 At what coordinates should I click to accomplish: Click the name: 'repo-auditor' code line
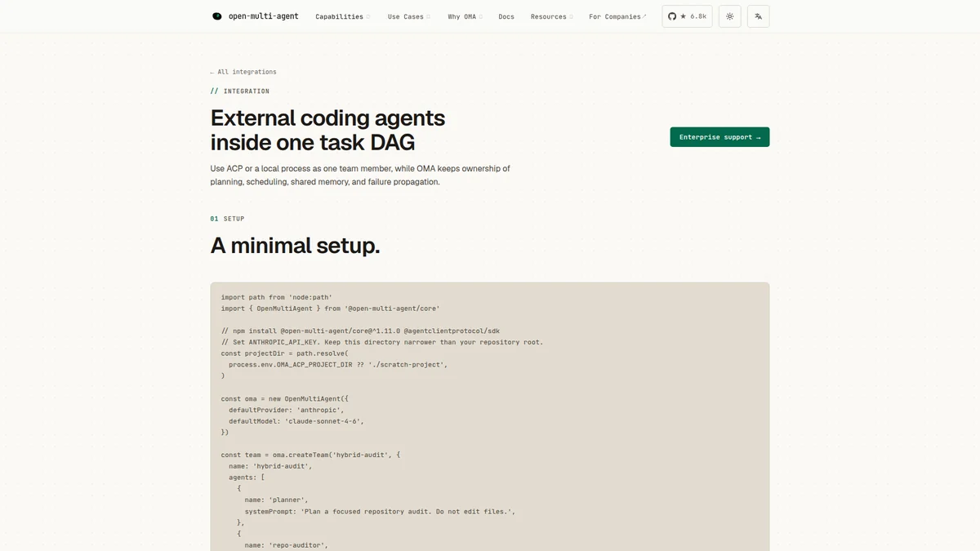287,544
